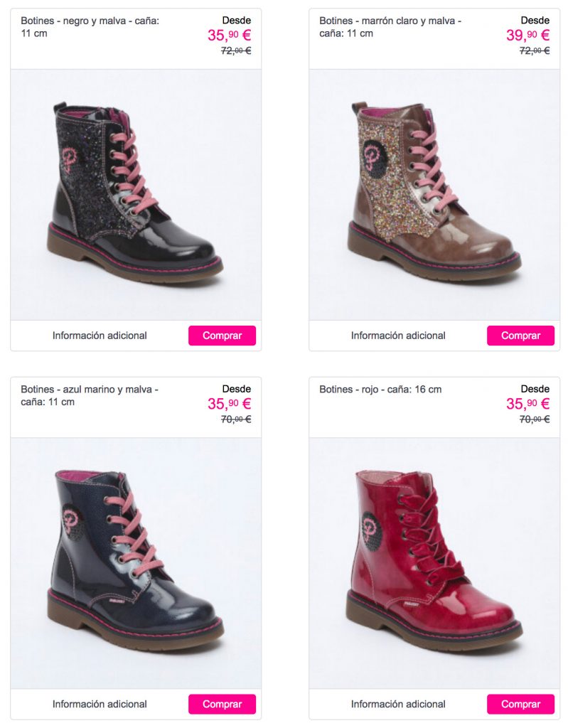
Task: View the red patent boot image
Action: click(434, 563)
